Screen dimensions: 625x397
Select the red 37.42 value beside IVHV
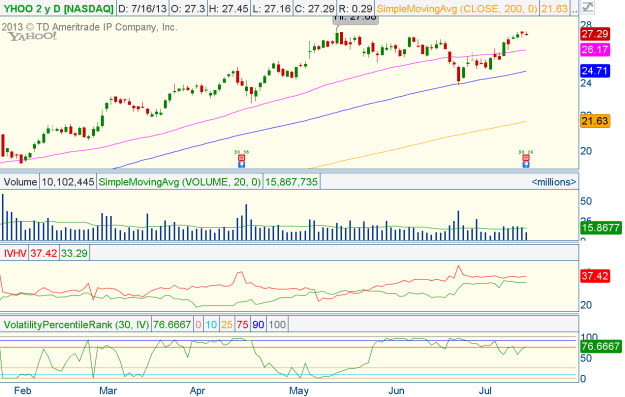(44, 253)
